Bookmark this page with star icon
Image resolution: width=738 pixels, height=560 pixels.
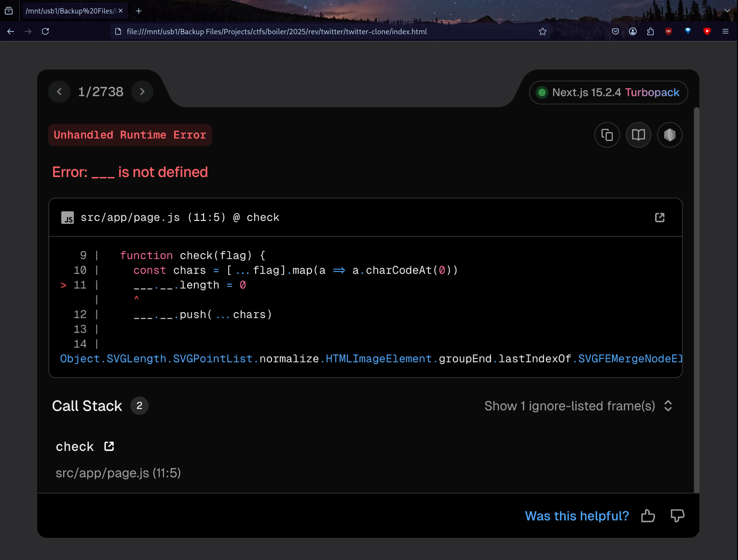point(543,31)
